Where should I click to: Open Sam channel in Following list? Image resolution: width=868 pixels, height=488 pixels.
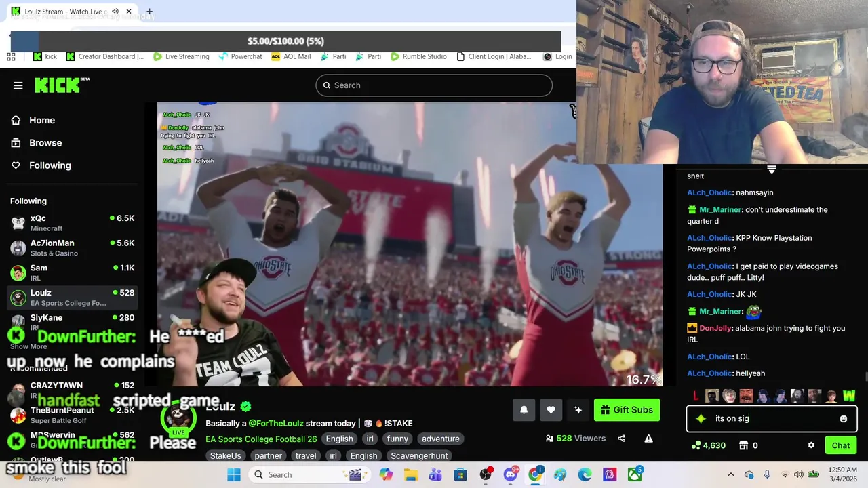[x=73, y=272]
